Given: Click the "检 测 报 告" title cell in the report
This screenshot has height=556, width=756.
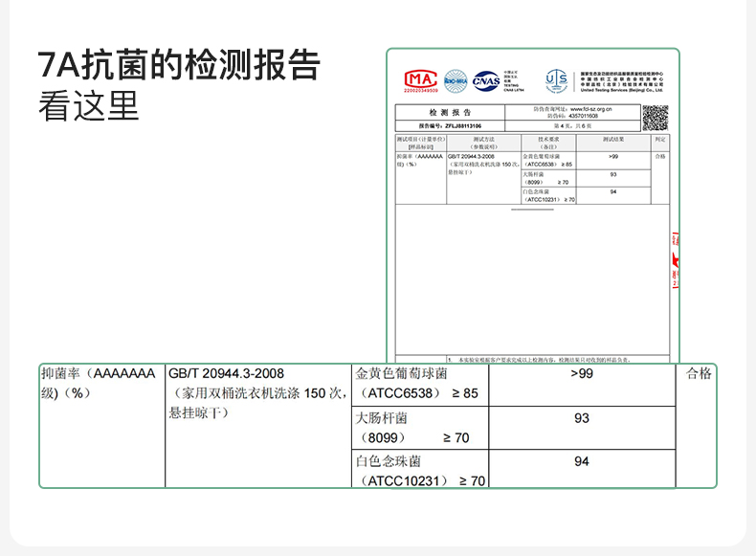Looking at the screenshot, I should click(450, 112).
